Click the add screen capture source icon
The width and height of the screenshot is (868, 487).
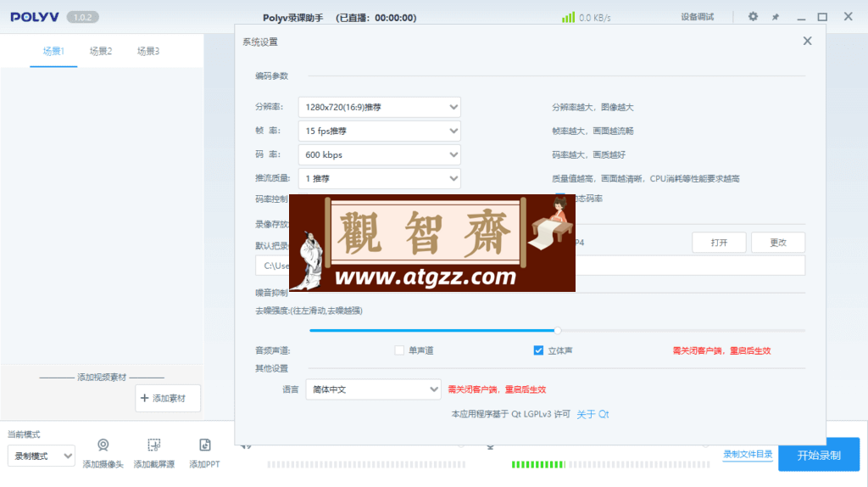click(154, 445)
